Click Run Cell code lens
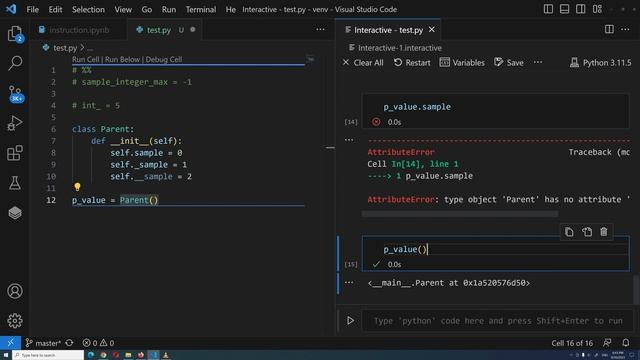The height and width of the screenshot is (360, 640). coord(85,59)
